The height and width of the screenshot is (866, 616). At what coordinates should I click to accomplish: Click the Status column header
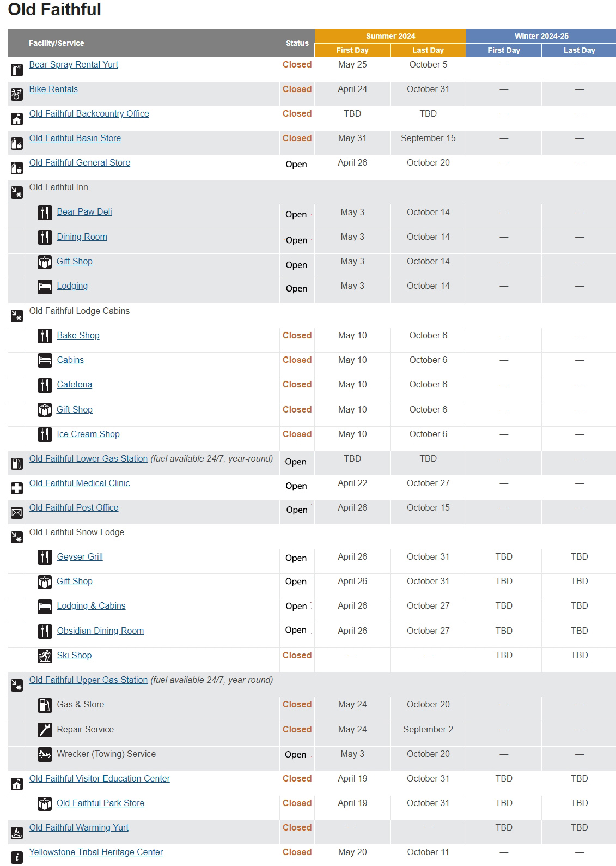tap(297, 43)
